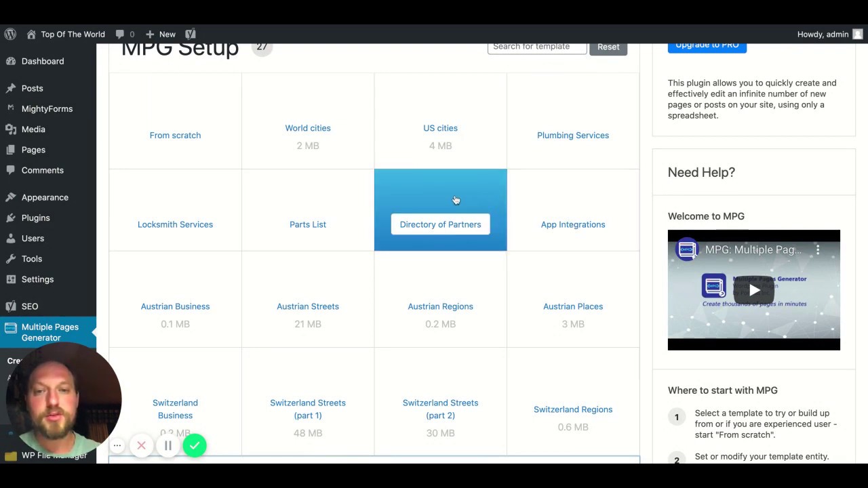
Task: Open the SEO menu item
Action: (x=30, y=306)
